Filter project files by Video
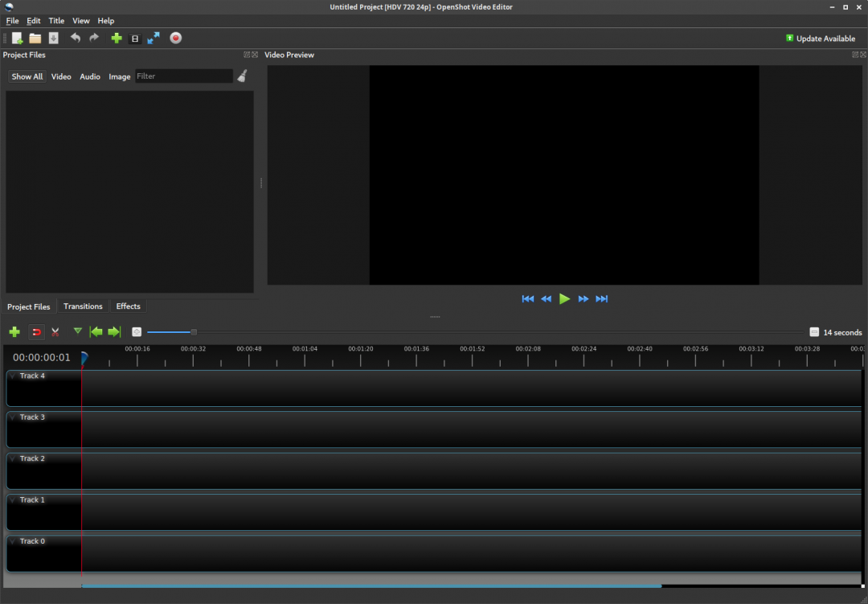 (61, 76)
